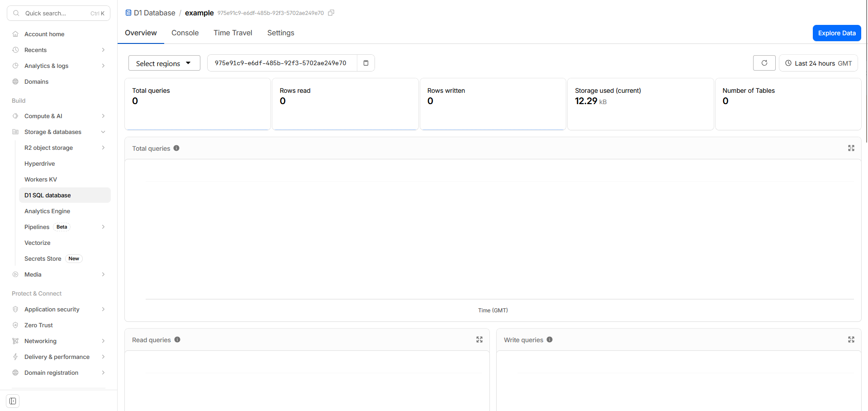Expand the Read queries chart to fullscreen
Screen dimensions: 868x411
coord(479,339)
